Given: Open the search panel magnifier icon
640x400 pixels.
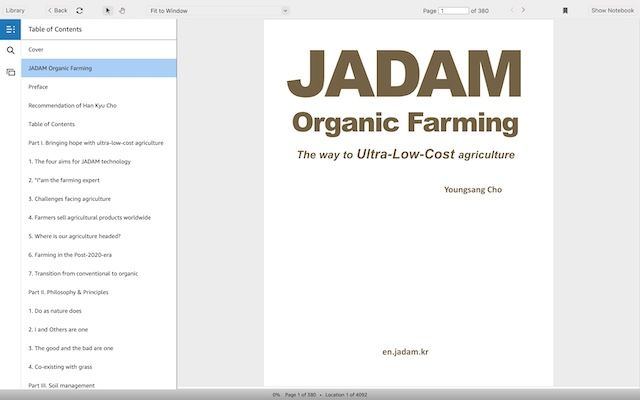Looking at the screenshot, I should click(11, 51).
